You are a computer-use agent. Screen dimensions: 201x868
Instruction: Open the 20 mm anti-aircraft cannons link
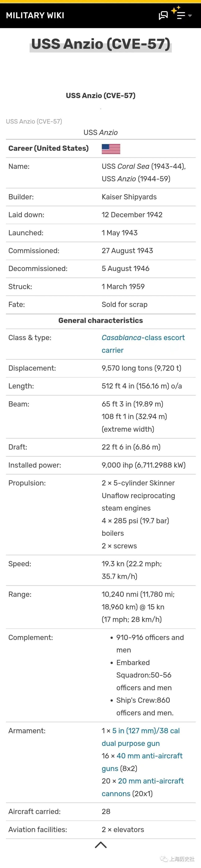point(151,781)
